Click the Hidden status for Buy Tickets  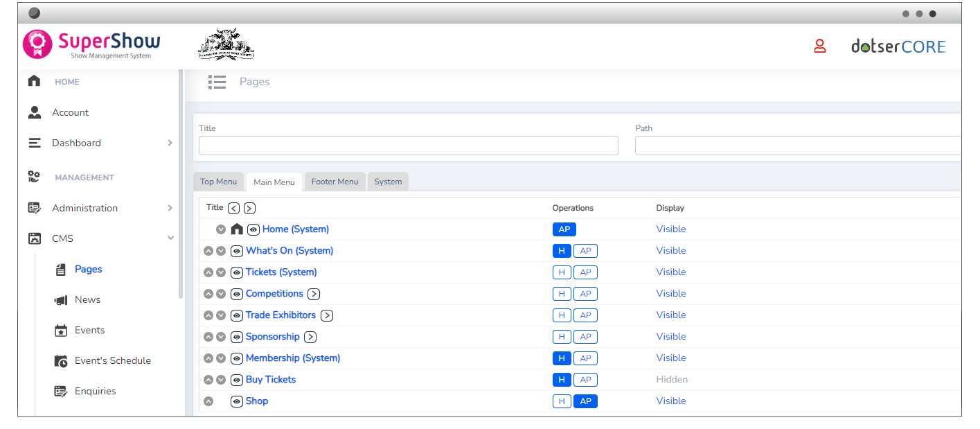point(672,380)
